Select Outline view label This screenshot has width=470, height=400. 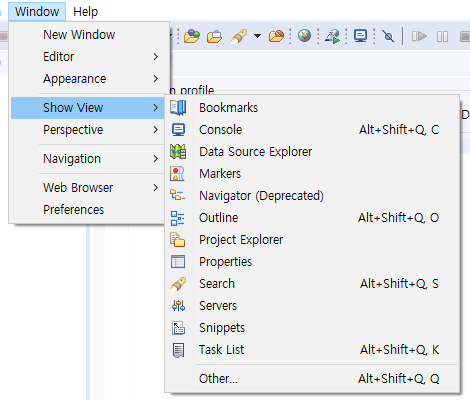[219, 218]
